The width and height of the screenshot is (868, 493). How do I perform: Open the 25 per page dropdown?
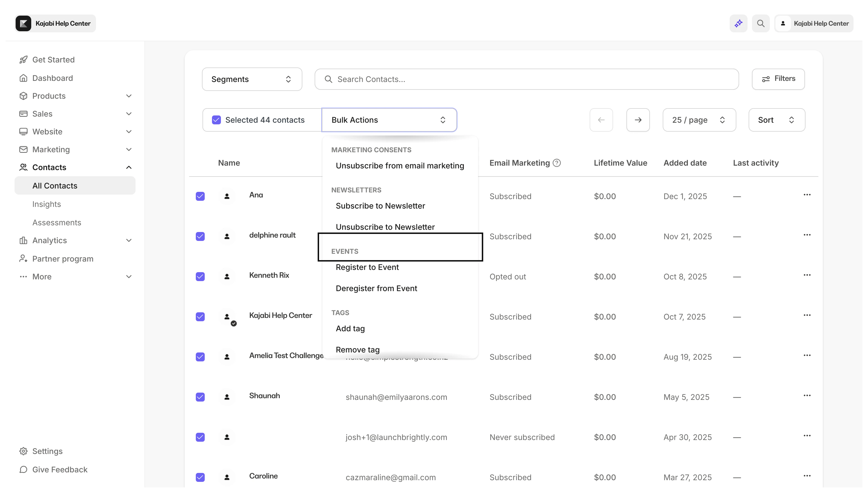[699, 120]
